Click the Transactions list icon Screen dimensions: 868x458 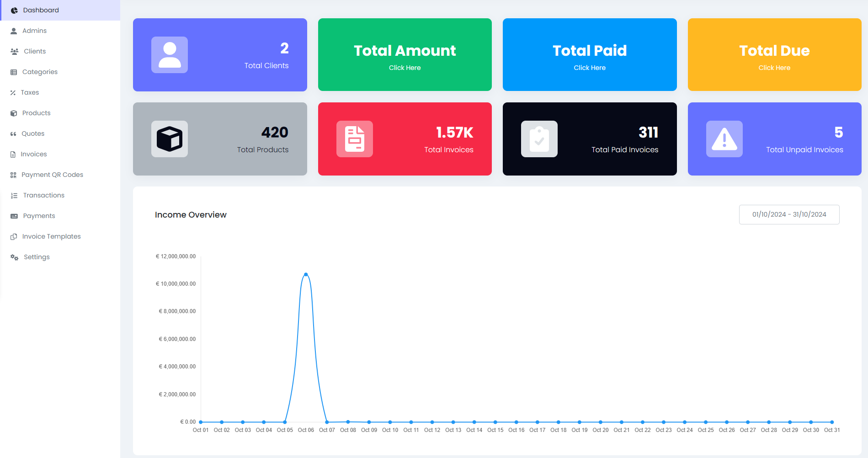coord(14,196)
